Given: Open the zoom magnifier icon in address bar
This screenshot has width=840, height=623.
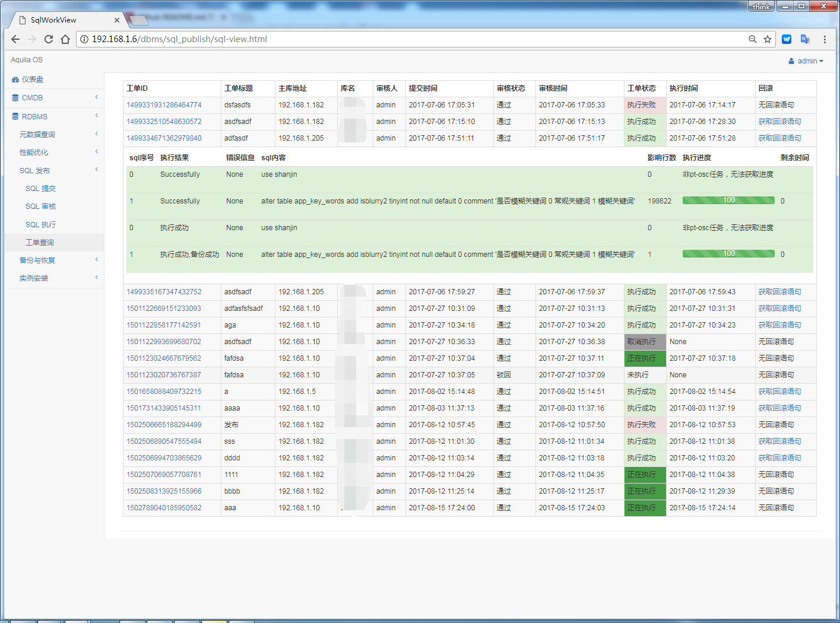Looking at the screenshot, I should coord(752,39).
